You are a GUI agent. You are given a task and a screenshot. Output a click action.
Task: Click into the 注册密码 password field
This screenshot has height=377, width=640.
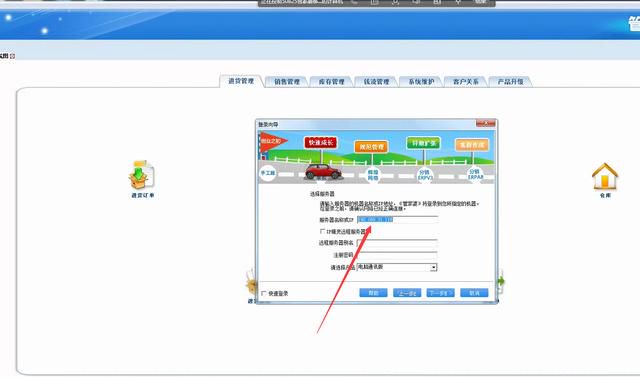pyautogui.click(x=397, y=255)
